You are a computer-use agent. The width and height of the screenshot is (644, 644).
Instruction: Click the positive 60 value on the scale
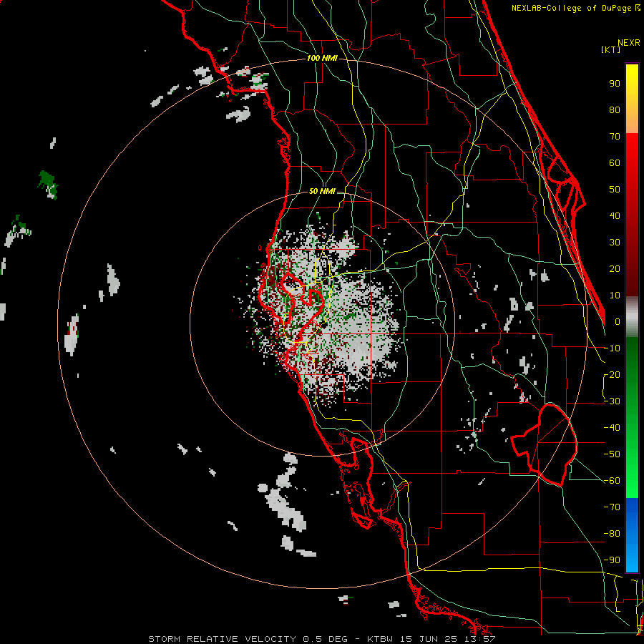tap(615, 162)
